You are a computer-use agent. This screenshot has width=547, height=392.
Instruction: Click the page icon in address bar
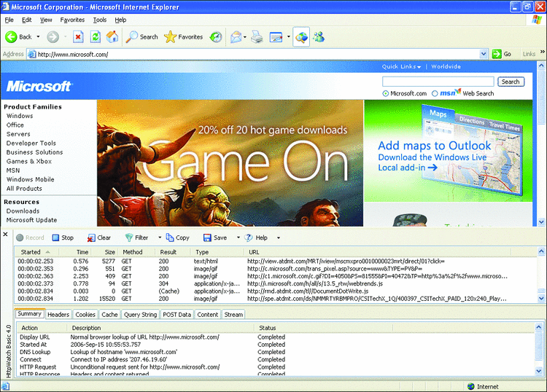(x=32, y=55)
